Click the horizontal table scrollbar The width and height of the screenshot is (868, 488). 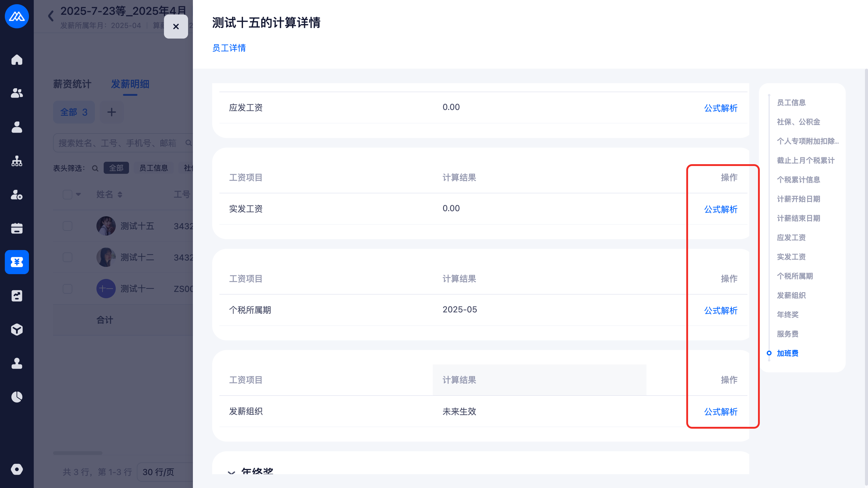point(77,453)
